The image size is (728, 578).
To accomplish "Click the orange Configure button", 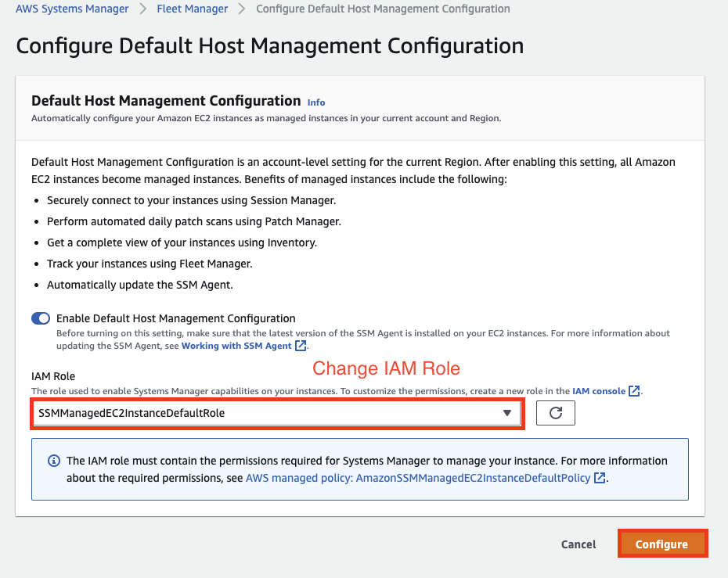I will 662,544.
